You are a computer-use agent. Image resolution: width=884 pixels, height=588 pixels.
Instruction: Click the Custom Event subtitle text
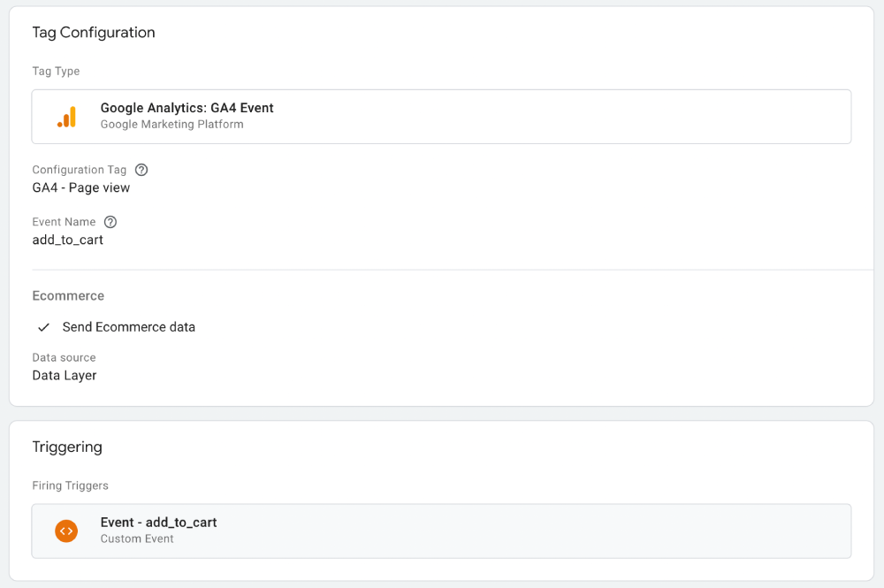point(137,539)
